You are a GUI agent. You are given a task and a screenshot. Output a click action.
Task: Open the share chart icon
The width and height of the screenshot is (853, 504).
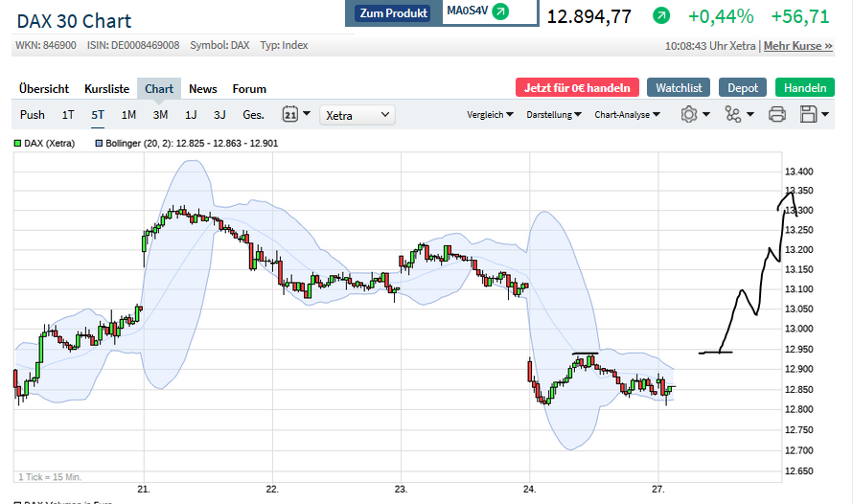(733, 114)
